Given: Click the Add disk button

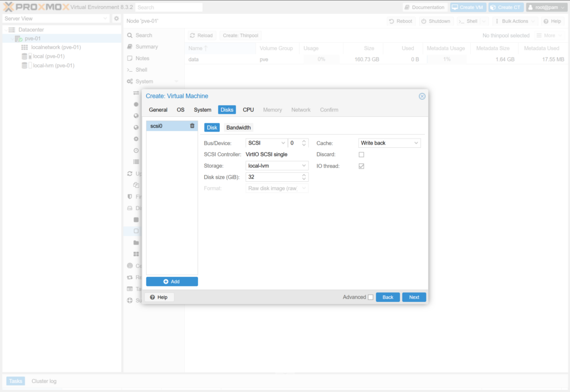Looking at the screenshot, I should pyautogui.click(x=172, y=282).
